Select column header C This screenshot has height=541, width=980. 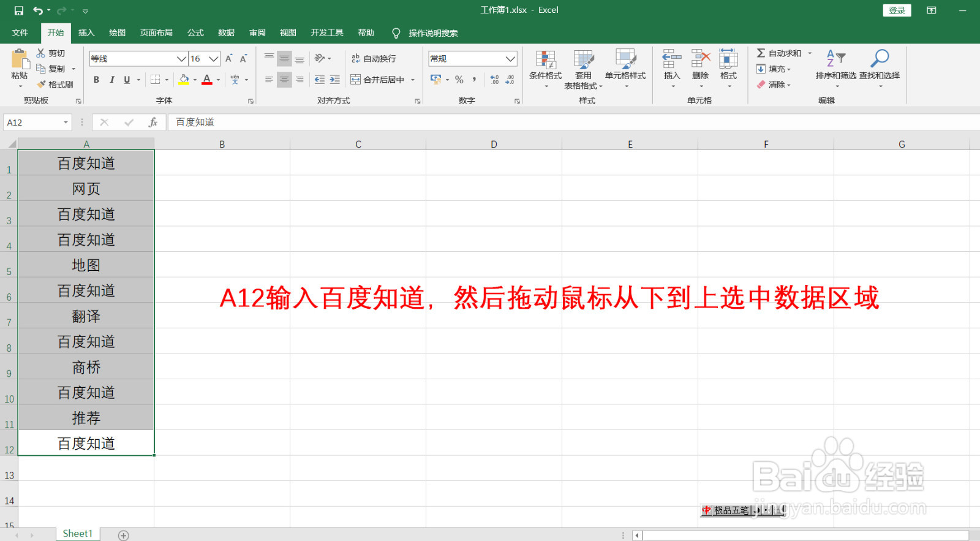pyautogui.click(x=358, y=144)
